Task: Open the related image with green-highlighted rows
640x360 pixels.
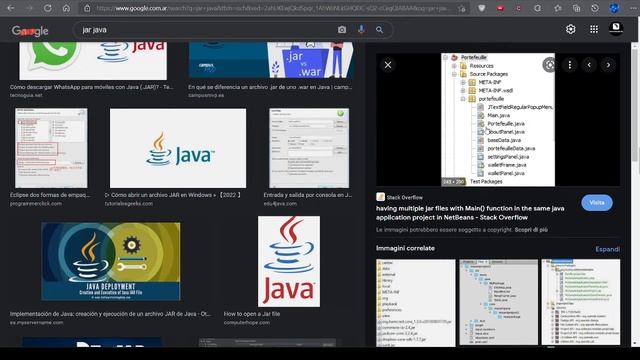Action: (581, 302)
